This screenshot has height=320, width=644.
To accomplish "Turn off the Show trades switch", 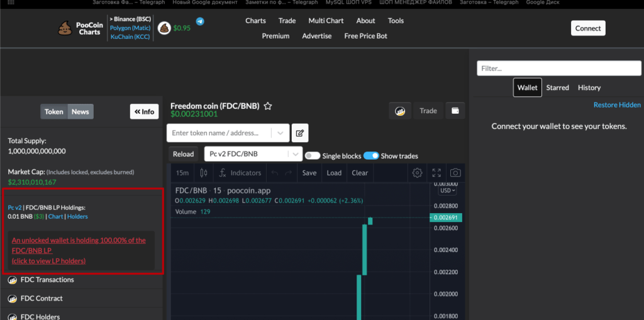I will [x=371, y=156].
